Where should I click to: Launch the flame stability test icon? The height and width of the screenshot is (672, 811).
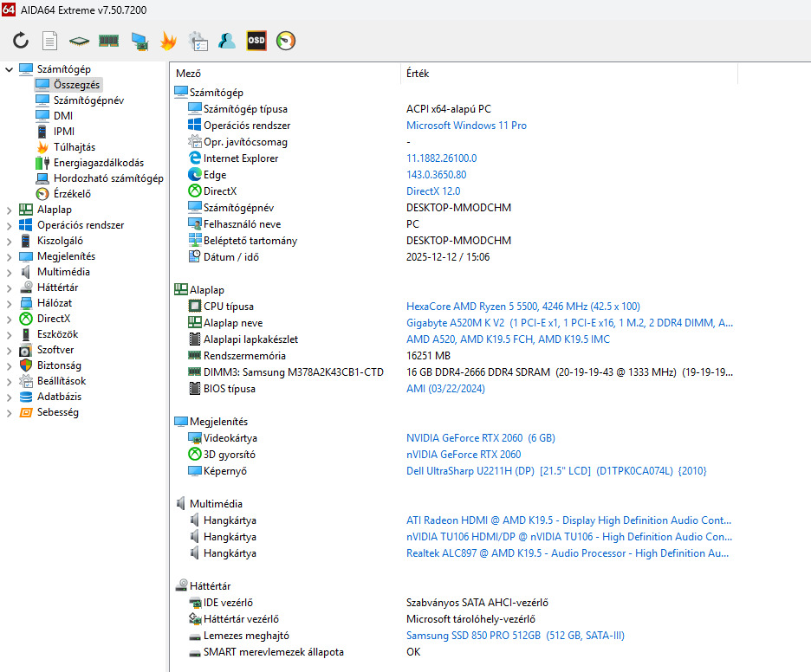point(168,41)
